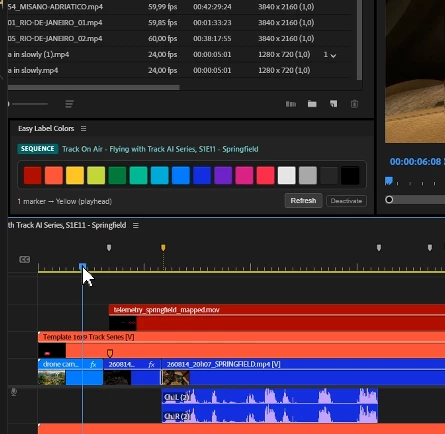
Task: Click the project panel zoom slider
Action: (28, 104)
